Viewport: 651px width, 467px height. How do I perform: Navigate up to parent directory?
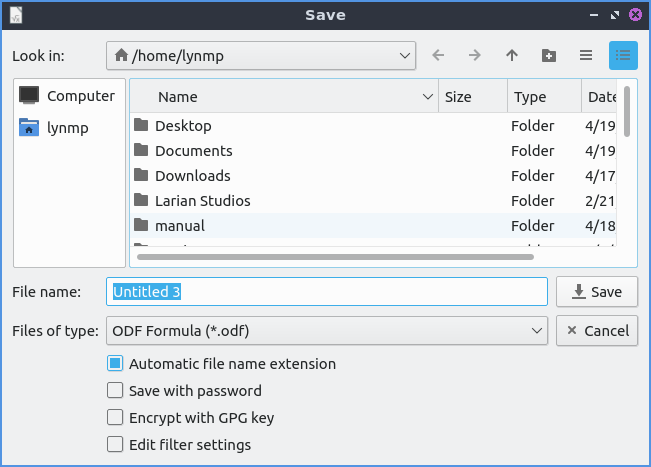point(512,56)
